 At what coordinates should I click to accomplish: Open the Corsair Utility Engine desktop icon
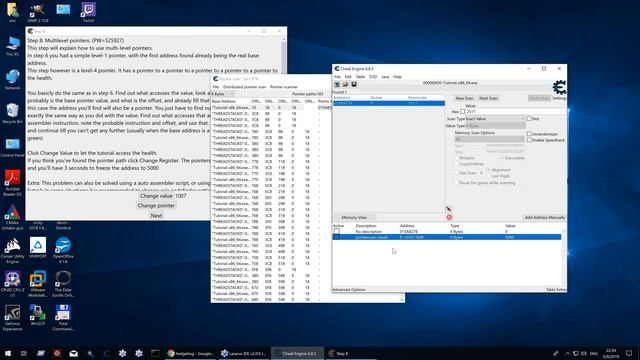[12, 250]
